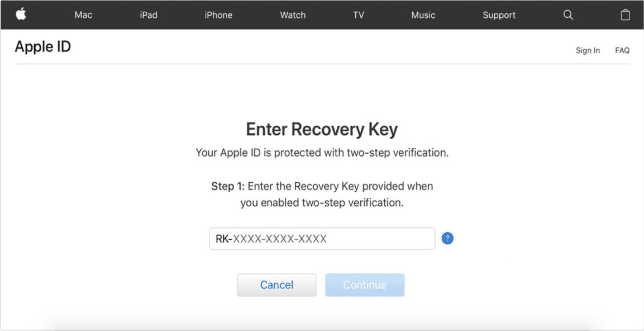This screenshot has width=644, height=331.
Task: Click the Apple logo icon
Action: pos(21,15)
